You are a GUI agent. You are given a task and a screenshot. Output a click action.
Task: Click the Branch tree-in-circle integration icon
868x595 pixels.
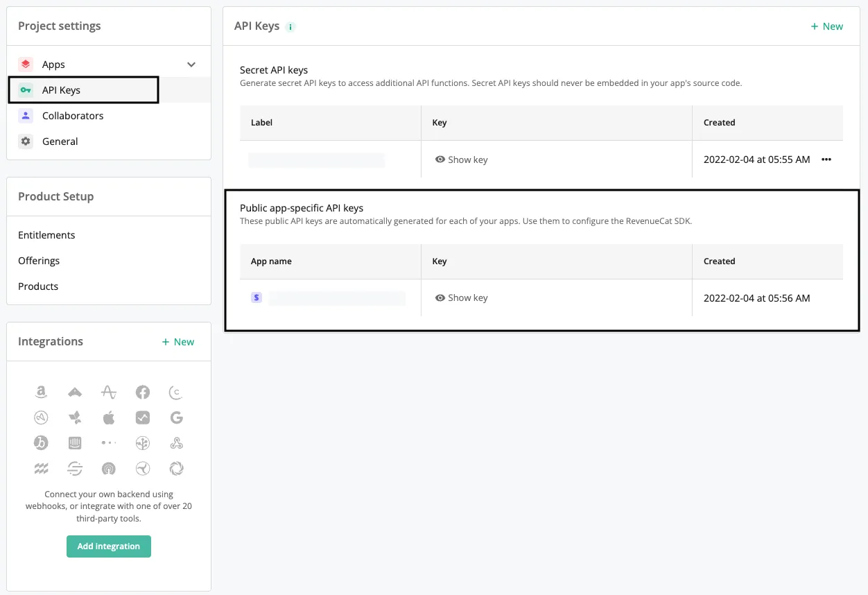click(x=143, y=442)
